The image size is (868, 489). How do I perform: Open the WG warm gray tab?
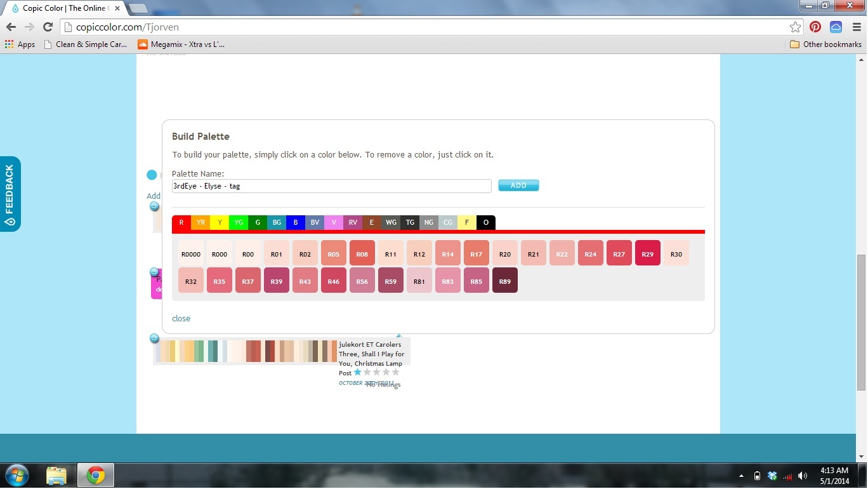391,223
